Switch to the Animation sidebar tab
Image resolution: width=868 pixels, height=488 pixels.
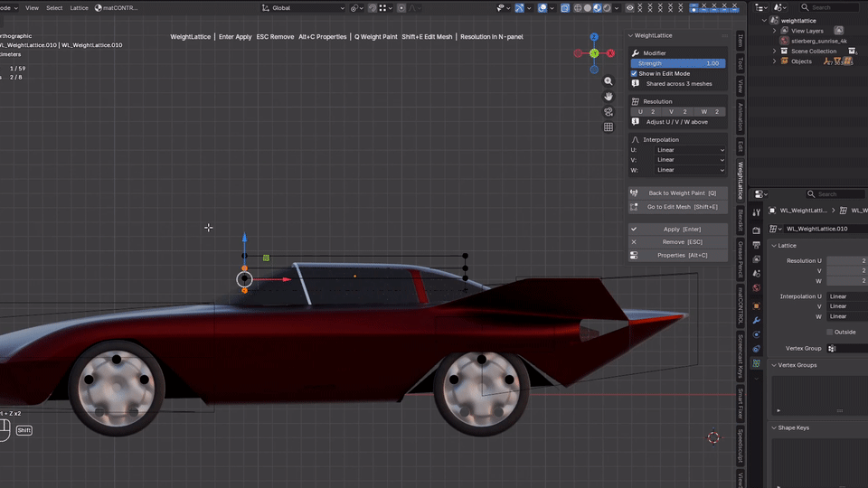point(741,117)
